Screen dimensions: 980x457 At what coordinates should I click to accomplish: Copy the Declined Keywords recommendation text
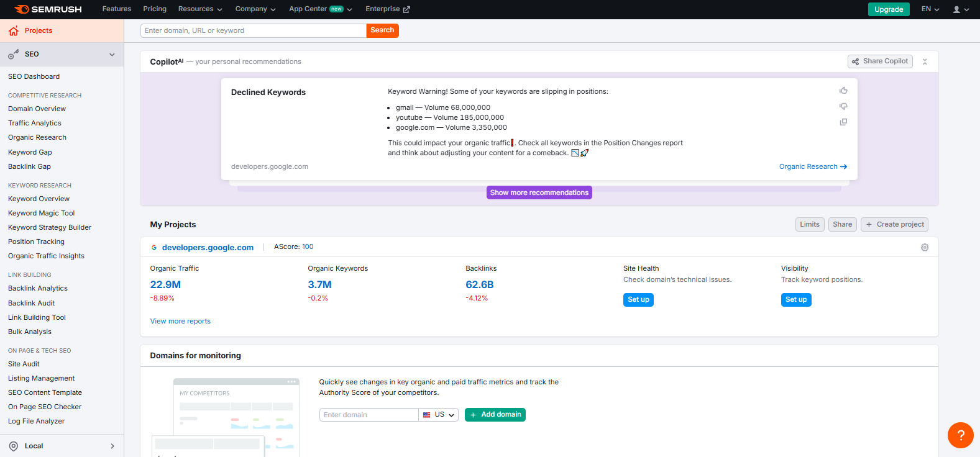pos(843,122)
